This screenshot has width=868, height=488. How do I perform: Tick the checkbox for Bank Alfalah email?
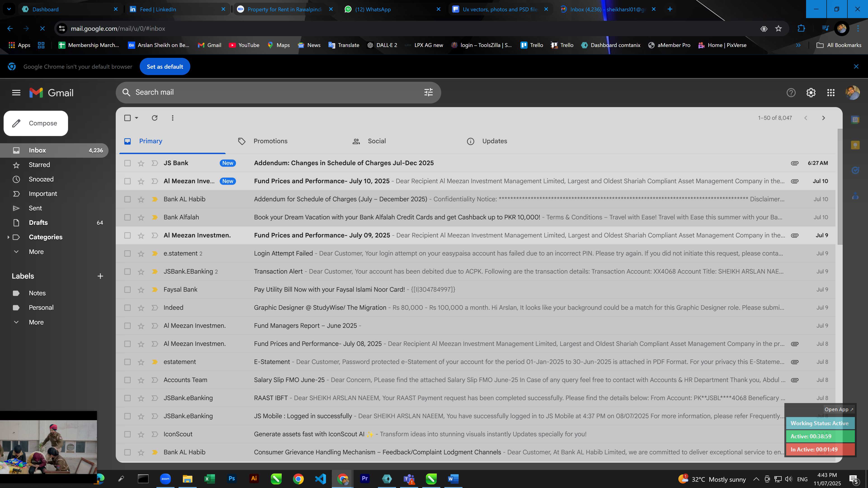(127, 218)
